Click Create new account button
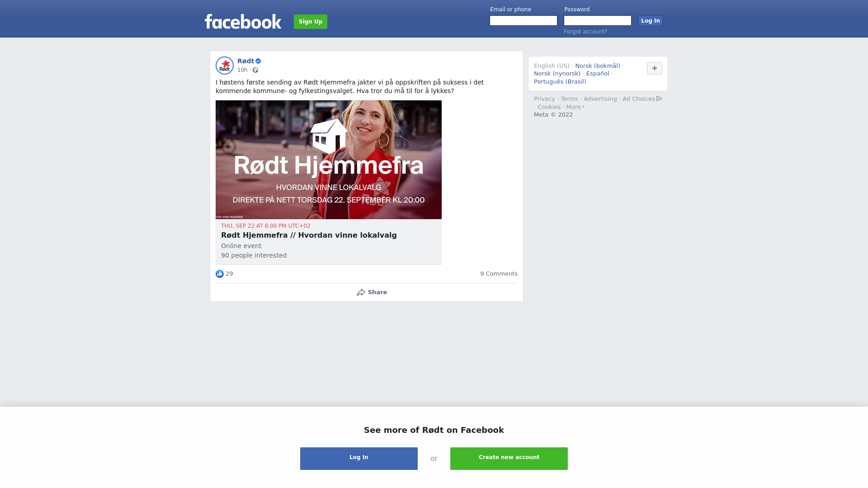The image size is (868, 488). (x=509, y=459)
